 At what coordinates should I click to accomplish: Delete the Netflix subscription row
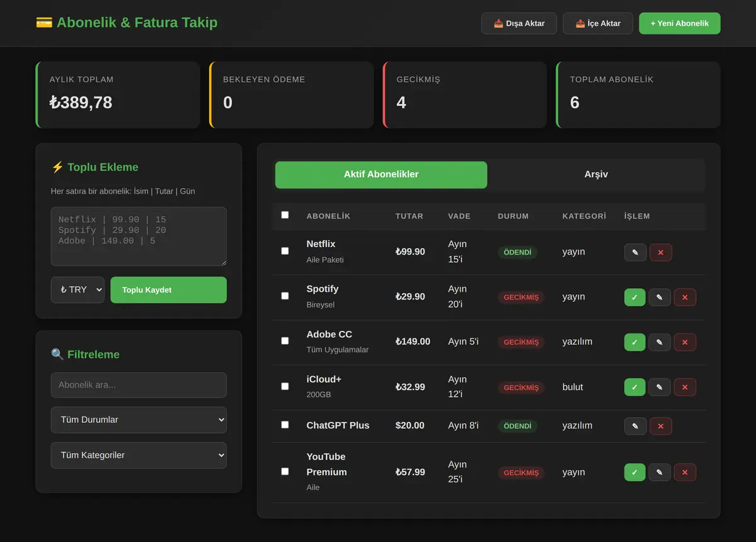(661, 252)
